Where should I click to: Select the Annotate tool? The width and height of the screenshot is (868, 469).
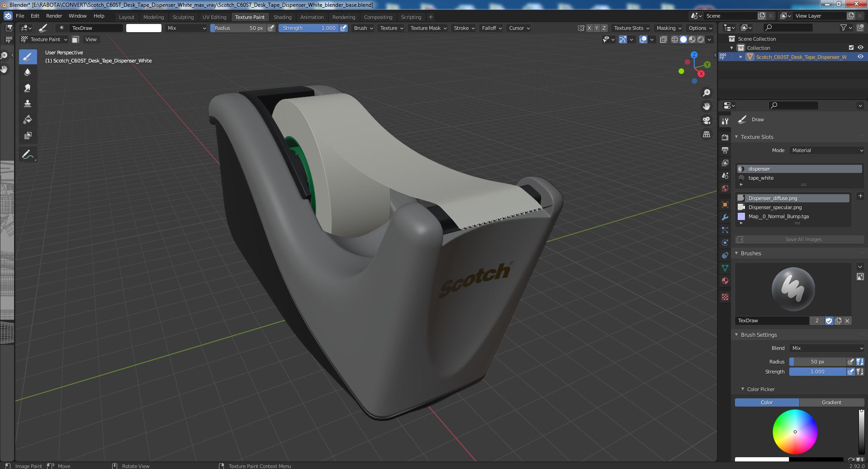(28, 155)
